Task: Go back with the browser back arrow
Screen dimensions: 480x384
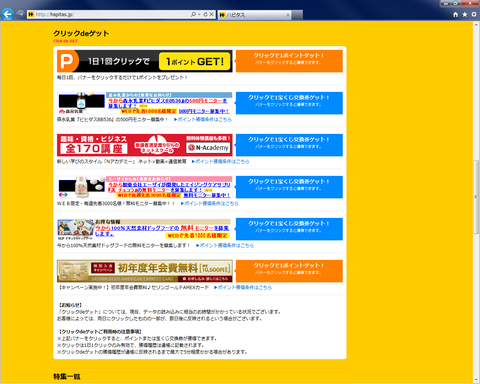Action: tap(7, 14)
